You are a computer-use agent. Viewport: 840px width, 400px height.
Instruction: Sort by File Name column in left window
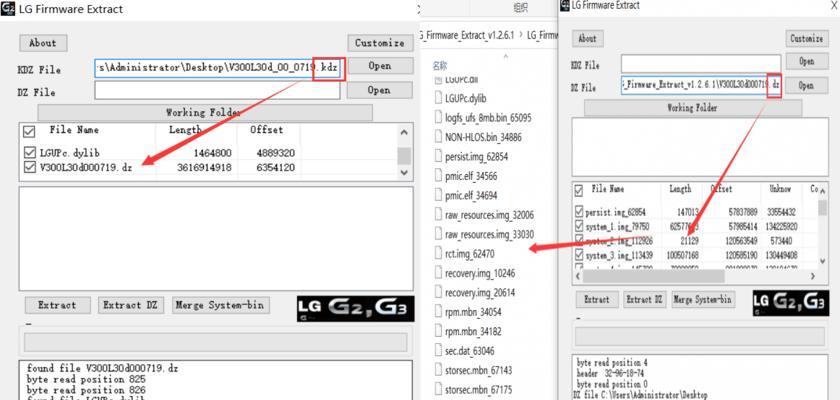(x=74, y=130)
